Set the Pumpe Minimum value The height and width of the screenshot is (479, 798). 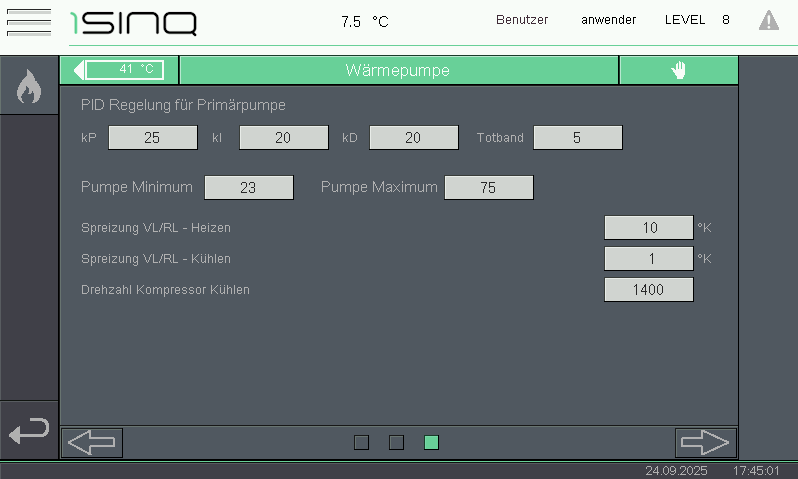(248, 187)
